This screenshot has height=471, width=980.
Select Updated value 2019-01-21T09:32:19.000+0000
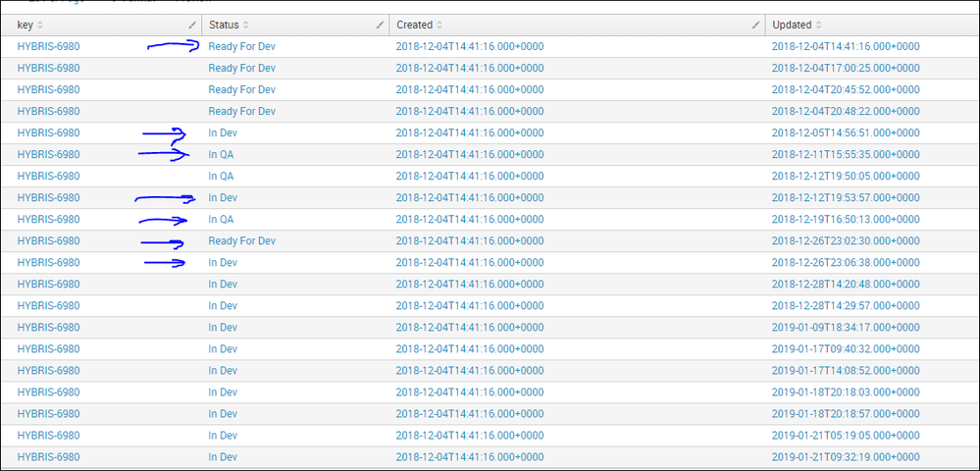point(846,456)
